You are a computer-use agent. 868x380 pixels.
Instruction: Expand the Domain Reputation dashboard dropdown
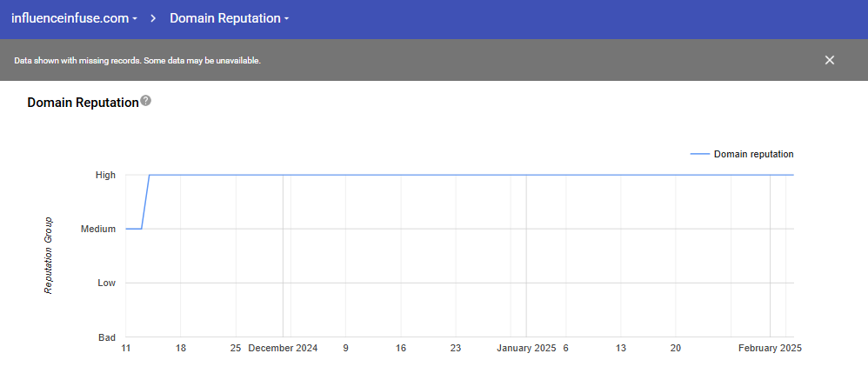229,17
